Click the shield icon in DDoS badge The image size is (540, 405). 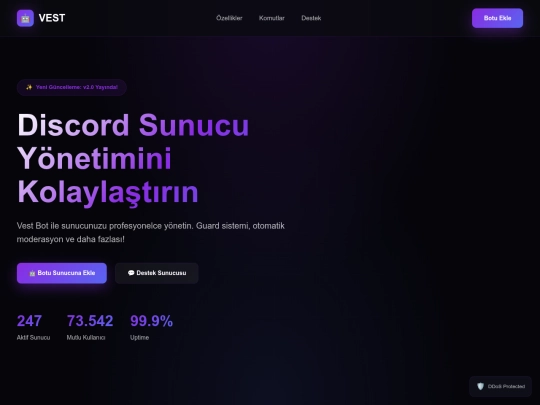click(x=480, y=386)
